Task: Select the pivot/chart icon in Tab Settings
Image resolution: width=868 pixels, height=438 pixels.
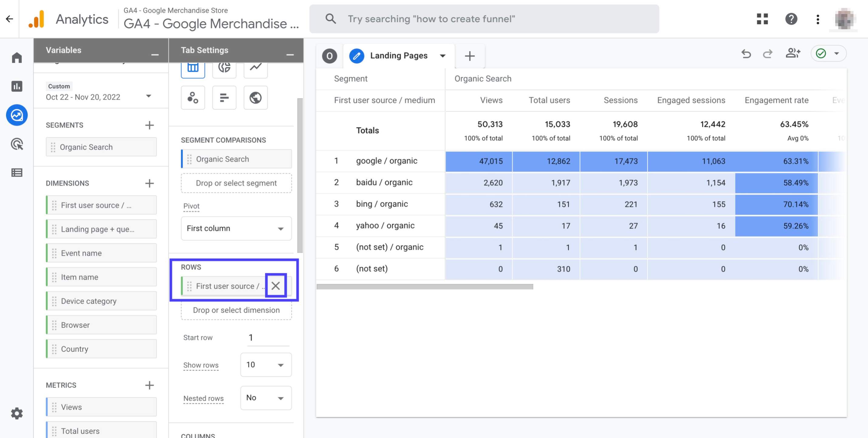Action: 224,66
